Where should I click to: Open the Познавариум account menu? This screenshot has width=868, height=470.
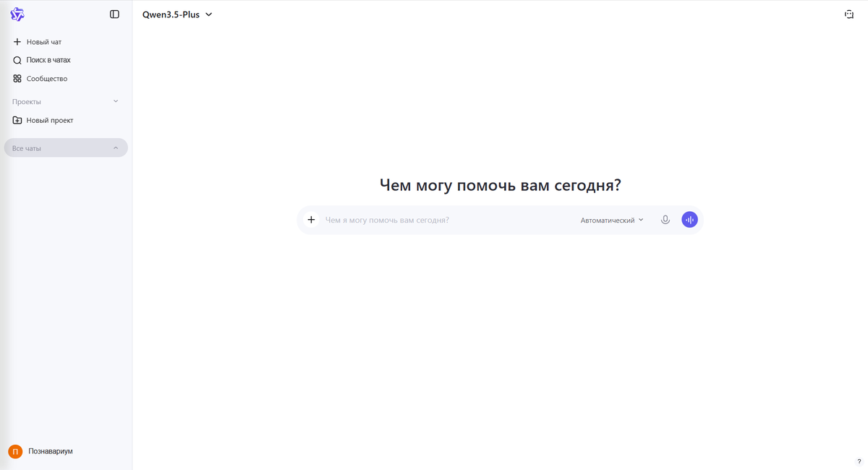[49, 450]
